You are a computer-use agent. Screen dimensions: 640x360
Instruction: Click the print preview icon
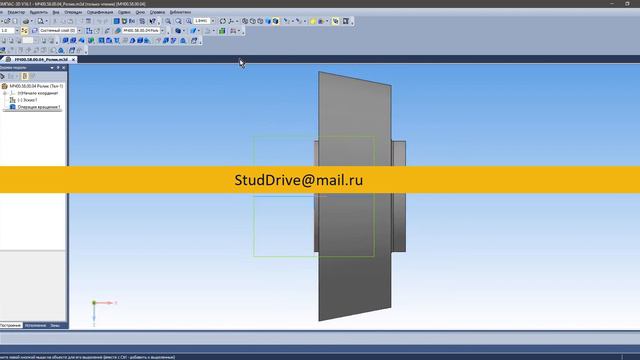coord(40,21)
